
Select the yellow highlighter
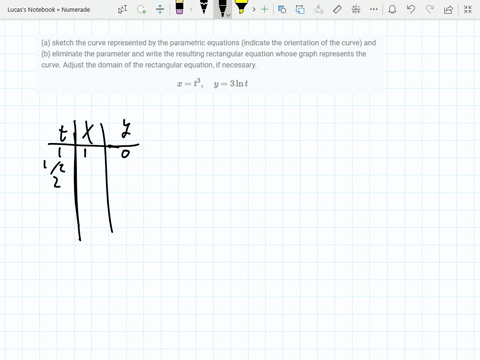[241, 8]
